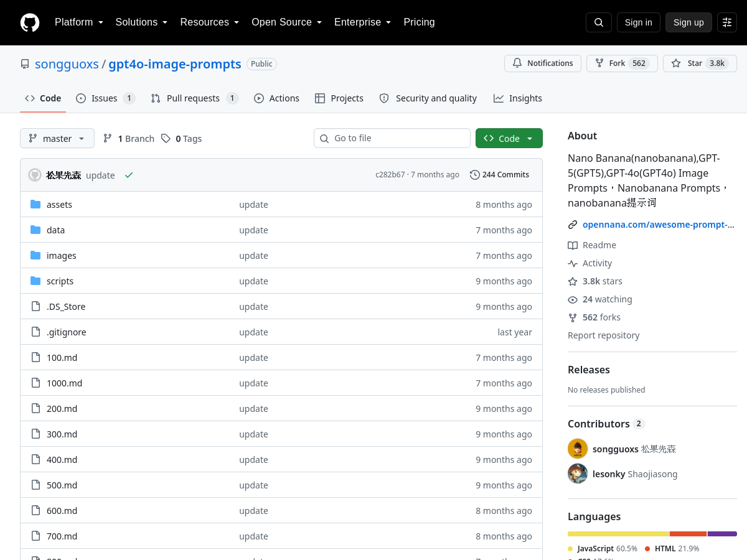747x560 pixels.
Task: Open the search magnifier button
Action: pyautogui.click(x=599, y=22)
